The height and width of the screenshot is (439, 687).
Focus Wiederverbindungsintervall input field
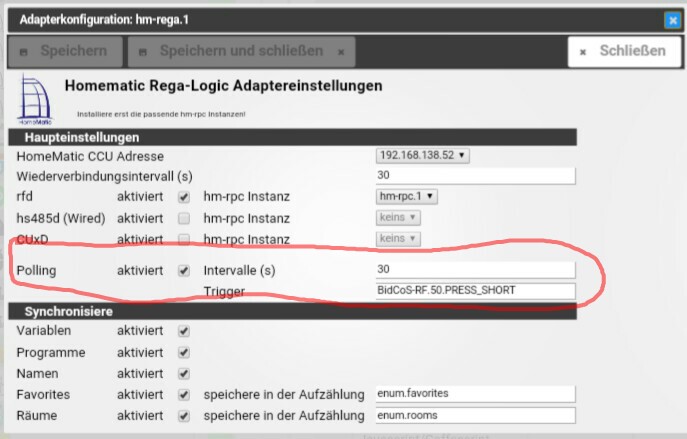(475, 176)
